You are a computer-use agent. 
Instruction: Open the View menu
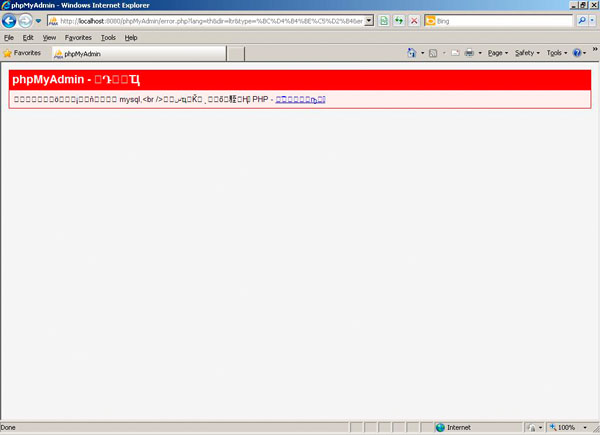tap(49, 37)
